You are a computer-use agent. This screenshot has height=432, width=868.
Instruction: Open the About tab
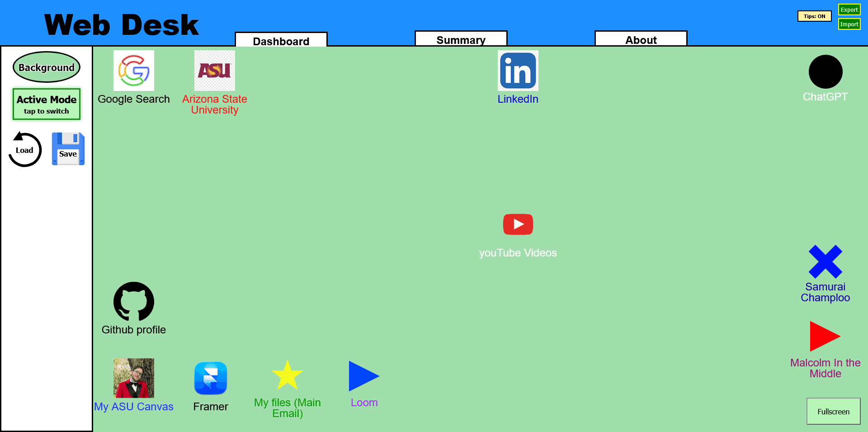(641, 38)
